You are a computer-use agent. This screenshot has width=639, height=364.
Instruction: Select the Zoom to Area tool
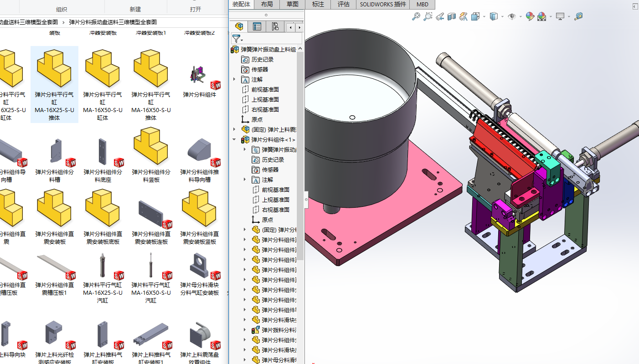tap(428, 17)
